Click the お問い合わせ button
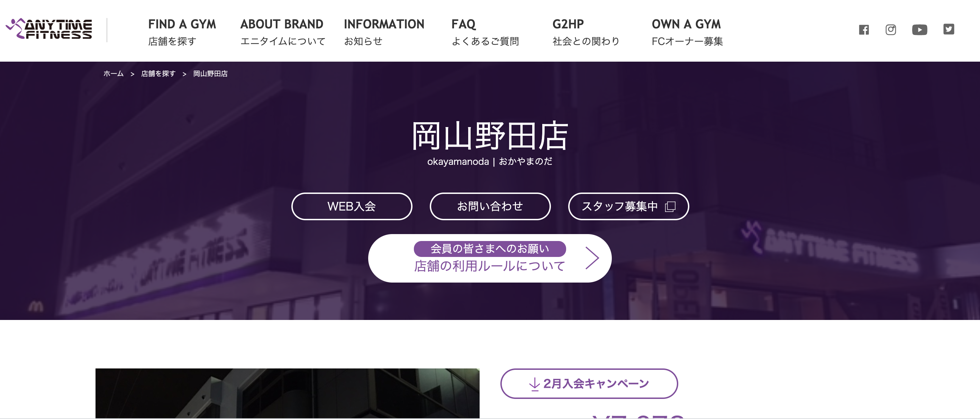The image size is (980, 419). pos(490,206)
